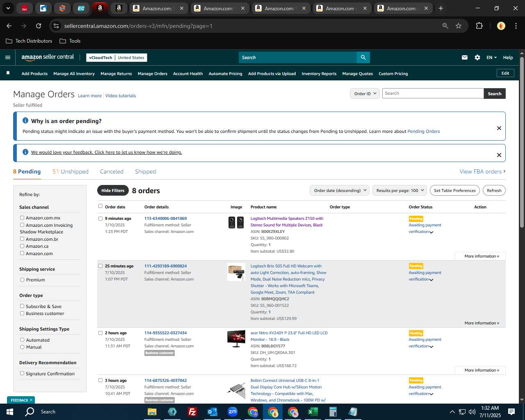Check the Business customer filter

coord(22,313)
